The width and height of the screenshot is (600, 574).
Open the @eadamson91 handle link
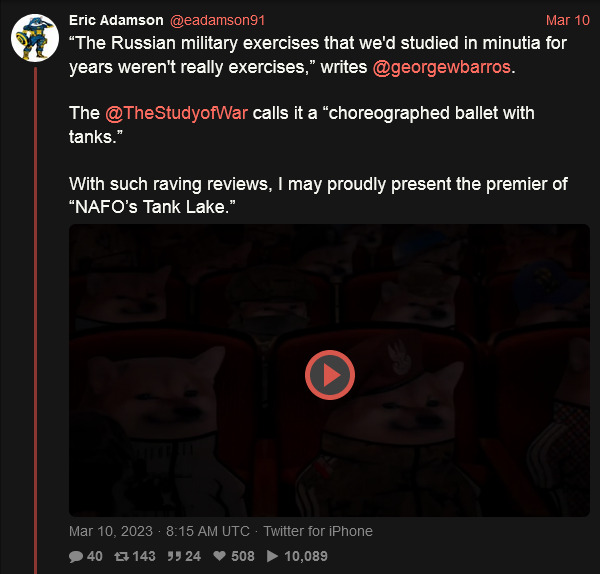[x=217, y=20]
